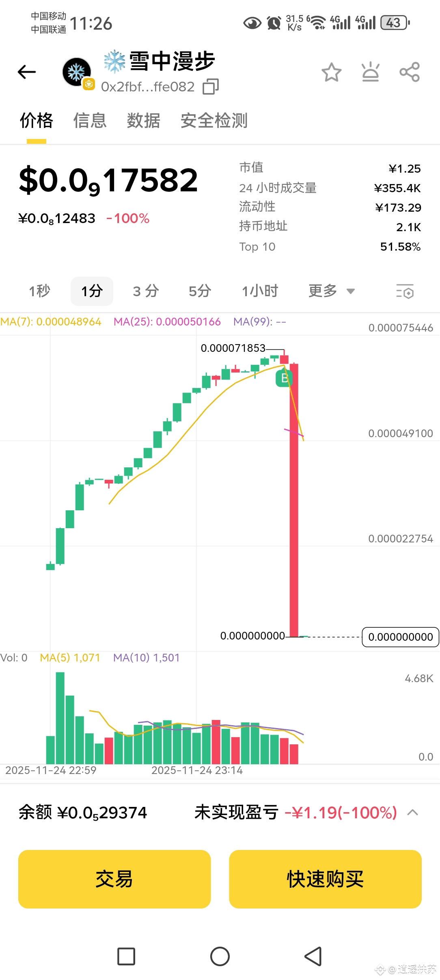The height and width of the screenshot is (980, 440).
Task: Tap the Top 10 51.58% value
Action: pos(400,247)
